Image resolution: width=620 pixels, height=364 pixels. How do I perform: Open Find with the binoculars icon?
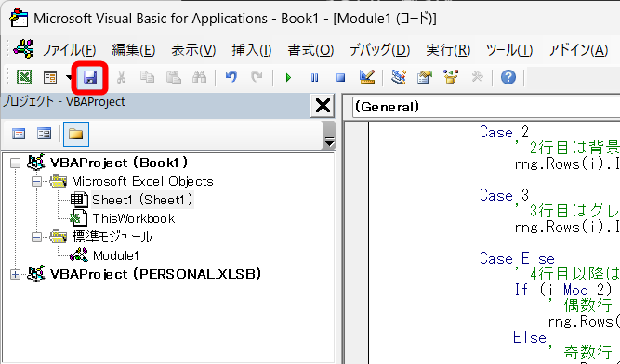tap(199, 77)
